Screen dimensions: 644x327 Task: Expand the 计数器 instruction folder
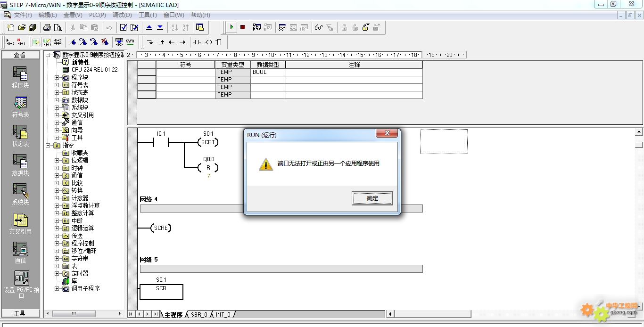pyautogui.click(x=57, y=198)
